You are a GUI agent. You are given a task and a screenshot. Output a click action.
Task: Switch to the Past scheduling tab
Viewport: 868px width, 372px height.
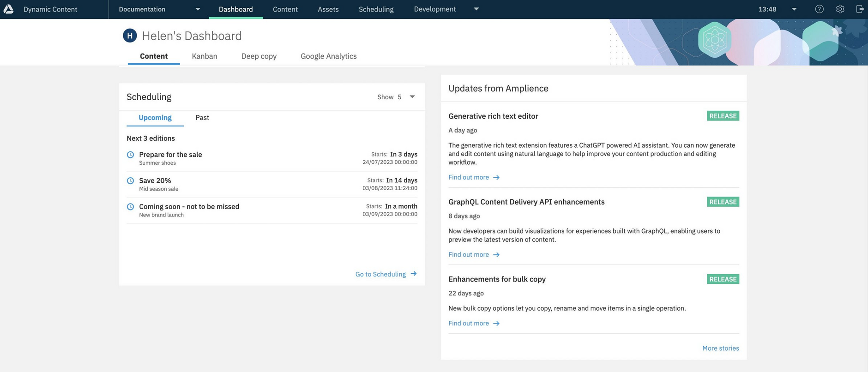pos(202,118)
